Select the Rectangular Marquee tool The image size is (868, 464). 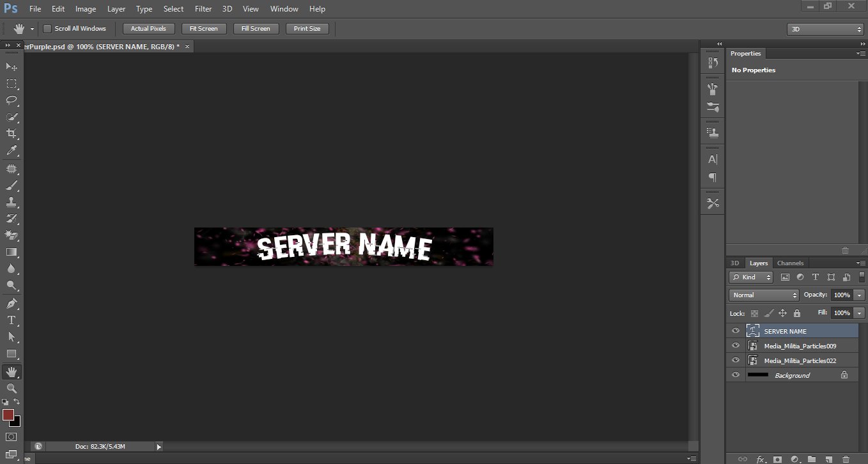(12, 84)
